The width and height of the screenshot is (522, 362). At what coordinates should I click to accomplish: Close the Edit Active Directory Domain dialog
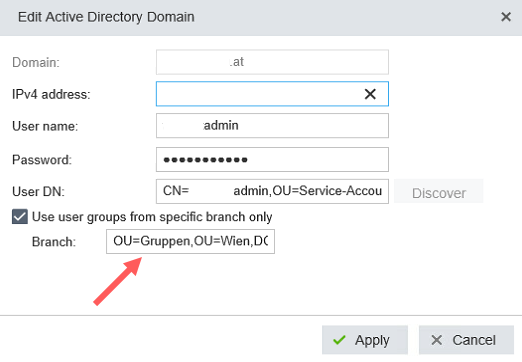click(x=506, y=17)
